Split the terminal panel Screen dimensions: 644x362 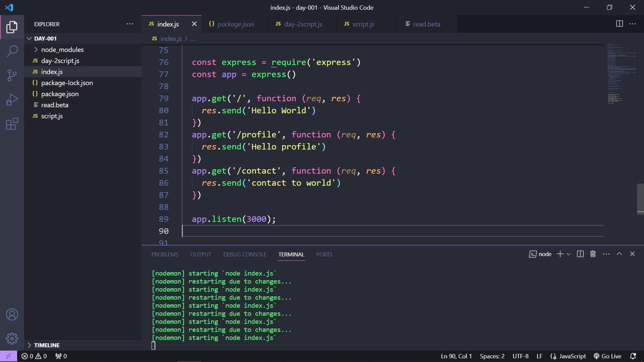[580, 254]
